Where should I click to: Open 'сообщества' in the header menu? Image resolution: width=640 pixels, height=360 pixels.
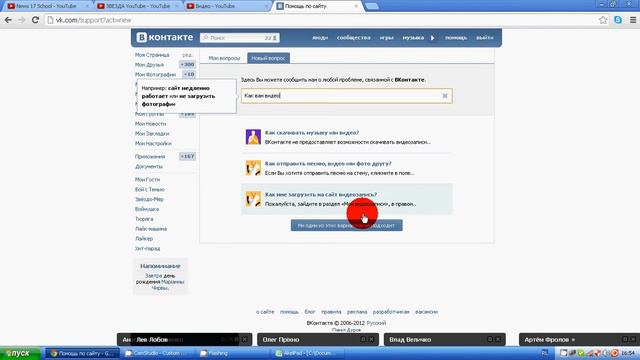(x=353, y=38)
